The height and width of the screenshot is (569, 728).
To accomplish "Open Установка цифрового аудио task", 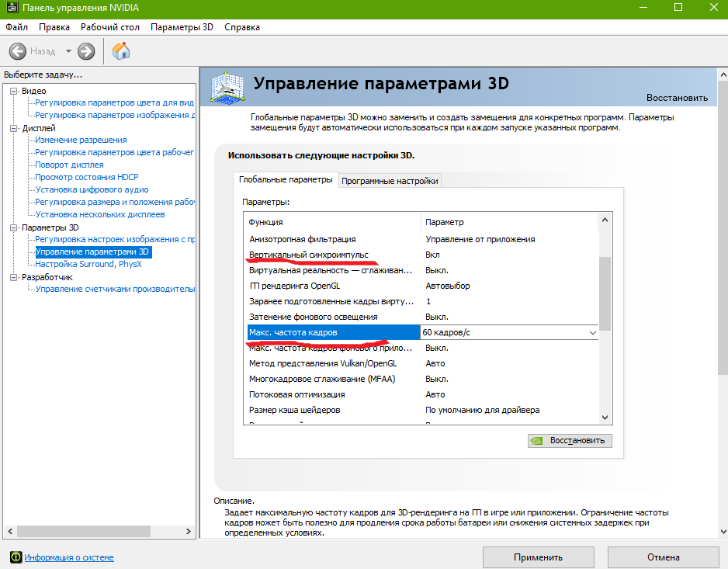I will pos(92,189).
